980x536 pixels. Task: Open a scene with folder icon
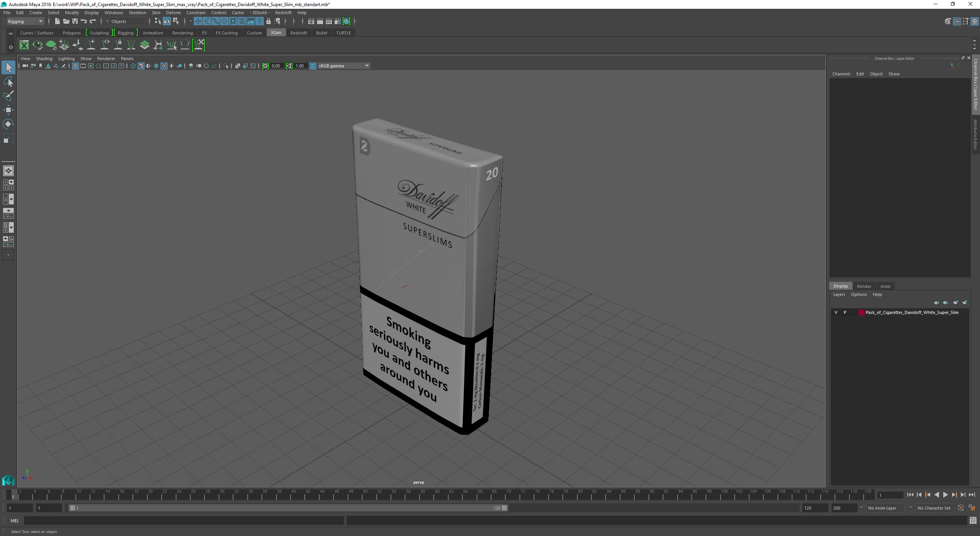pos(66,21)
